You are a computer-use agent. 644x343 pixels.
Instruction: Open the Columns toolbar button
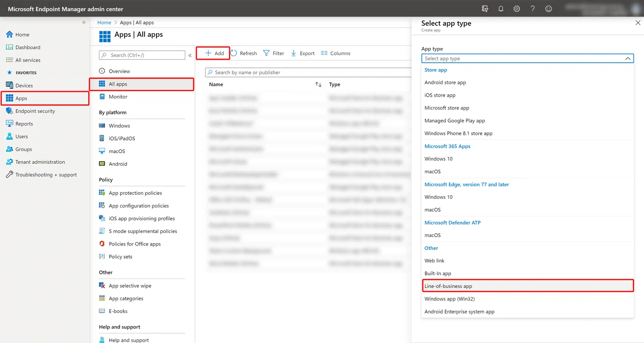click(336, 53)
